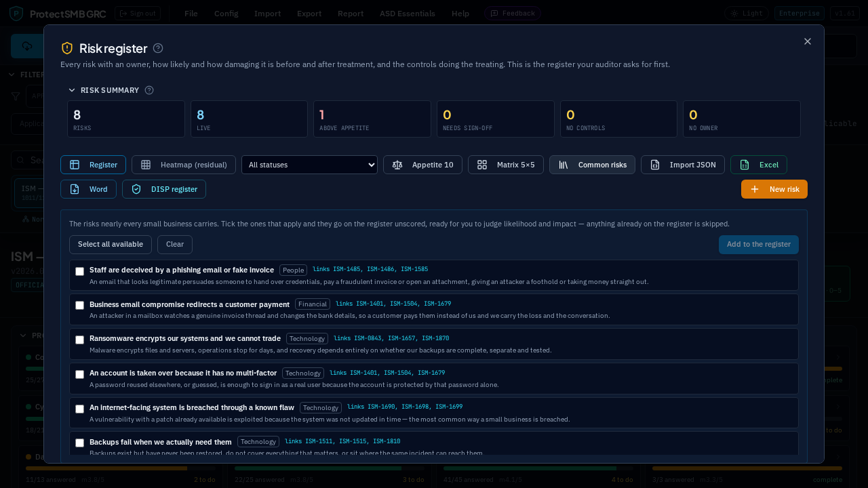Switch to Light theme

(746, 14)
